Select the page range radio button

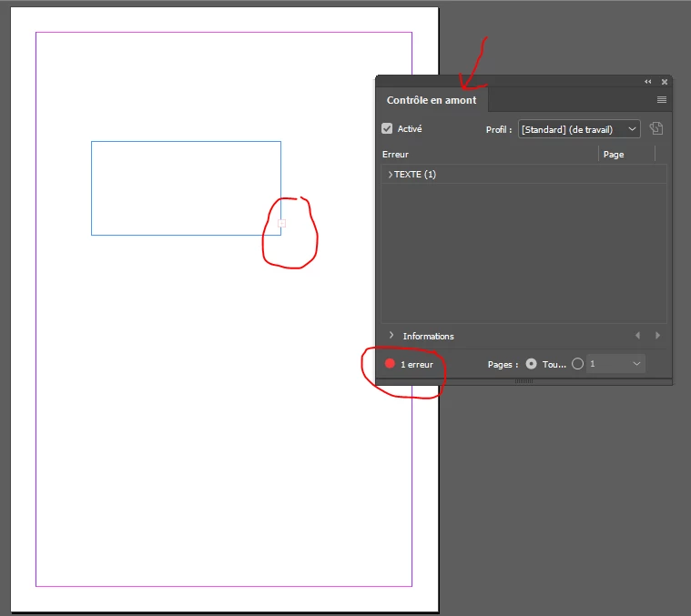[577, 364]
